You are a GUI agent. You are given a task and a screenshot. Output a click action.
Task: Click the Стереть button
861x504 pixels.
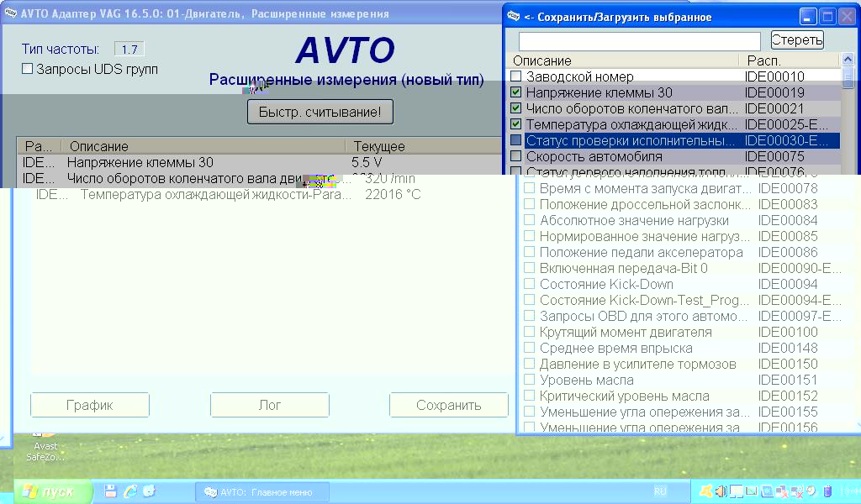click(x=796, y=40)
